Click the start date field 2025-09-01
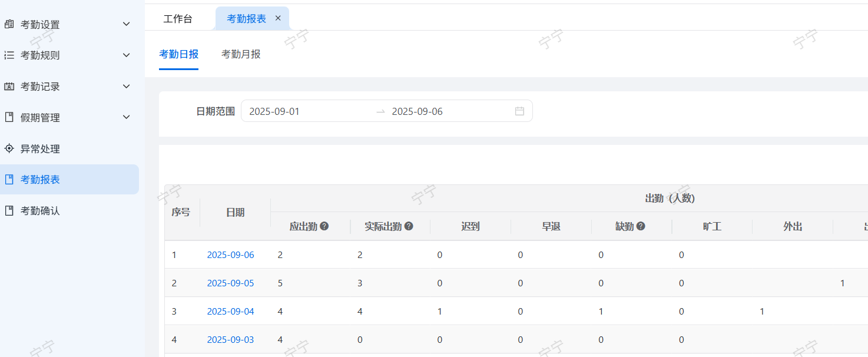The image size is (868, 357). (x=274, y=111)
